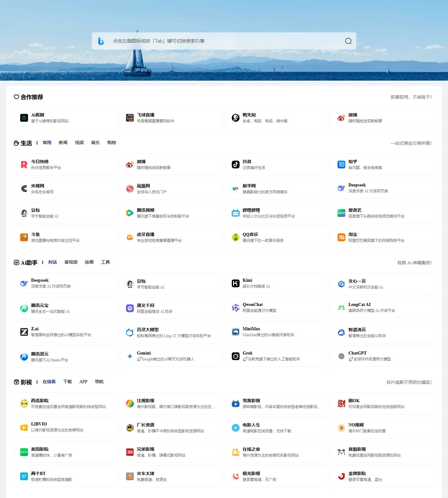Image resolution: width=448 pixels, height=498 pixels.
Task: Click the 淘宝 icon
Action: [341, 237]
